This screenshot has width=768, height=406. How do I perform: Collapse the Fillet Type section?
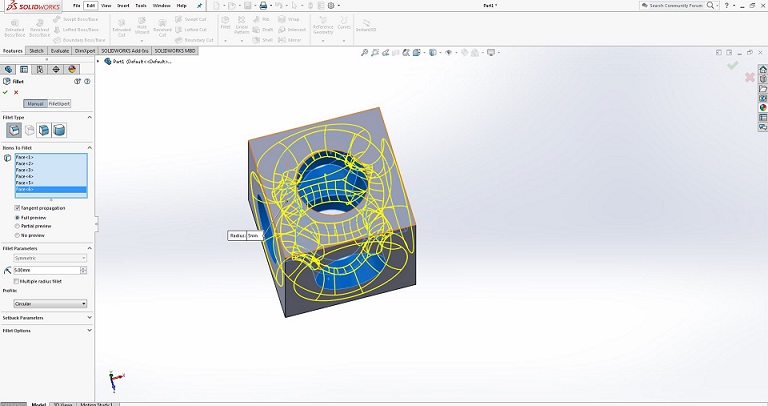(x=89, y=118)
